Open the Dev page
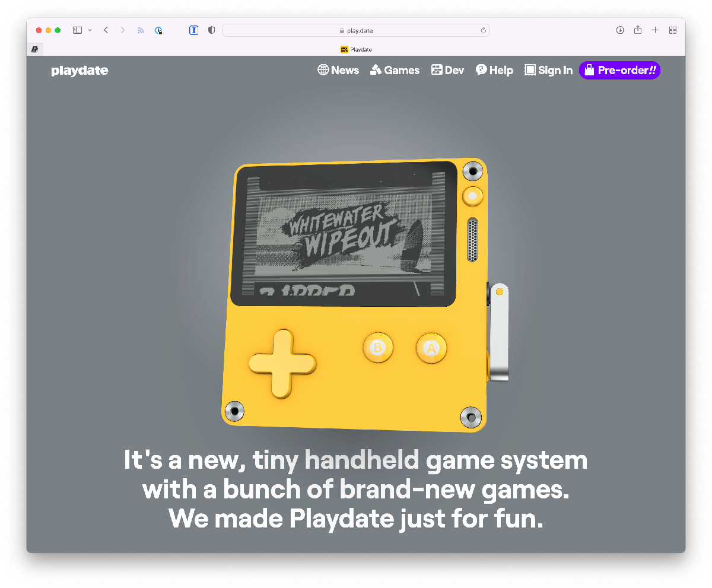712x588 pixels. (x=447, y=70)
